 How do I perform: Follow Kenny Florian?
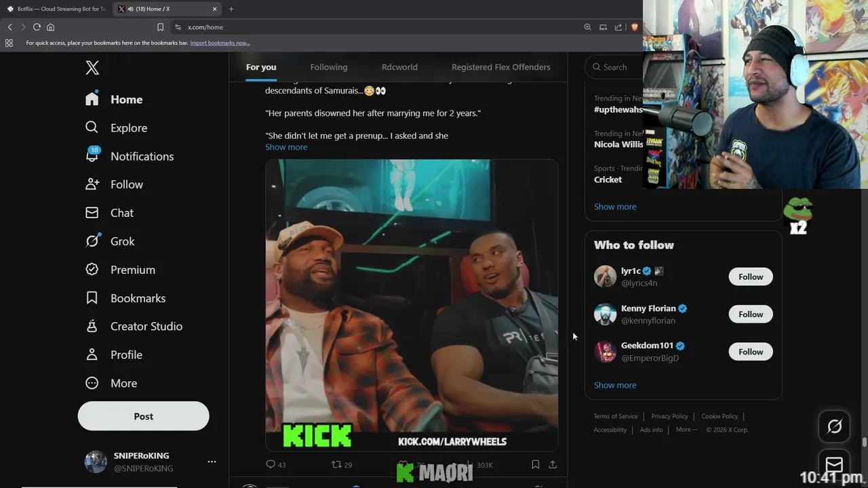pyautogui.click(x=751, y=314)
